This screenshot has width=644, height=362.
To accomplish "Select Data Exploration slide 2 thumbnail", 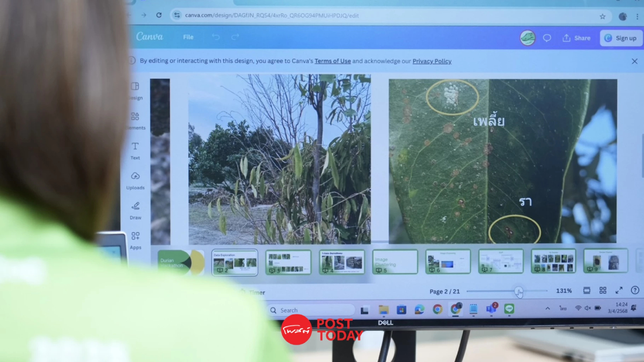I will click(x=235, y=262).
